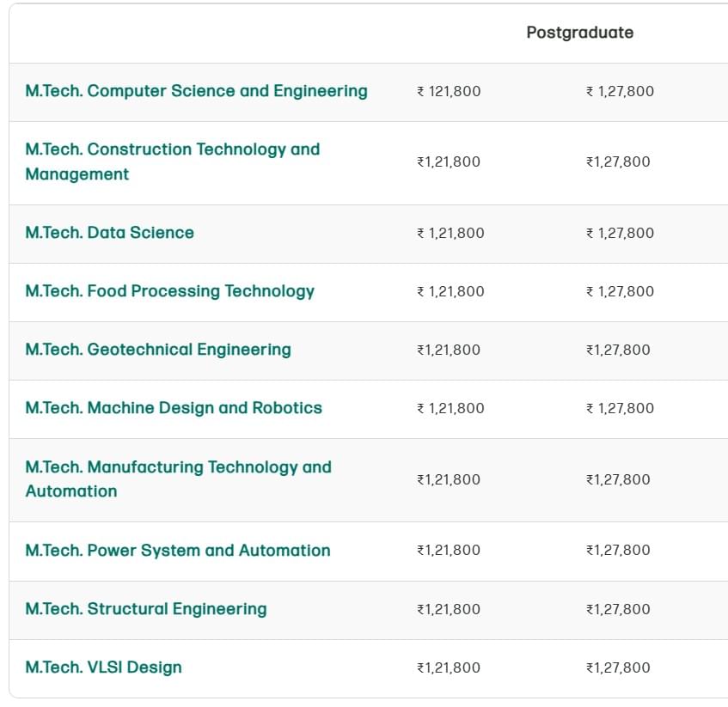The width and height of the screenshot is (728, 707).
Task: Click the Postgraduate table header
Action: pos(579,33)
